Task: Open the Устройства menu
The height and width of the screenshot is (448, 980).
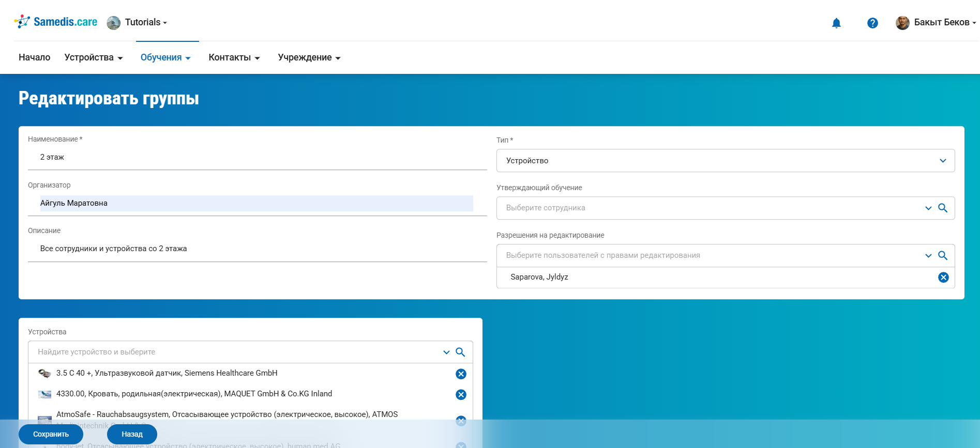Action: [93, 57]
